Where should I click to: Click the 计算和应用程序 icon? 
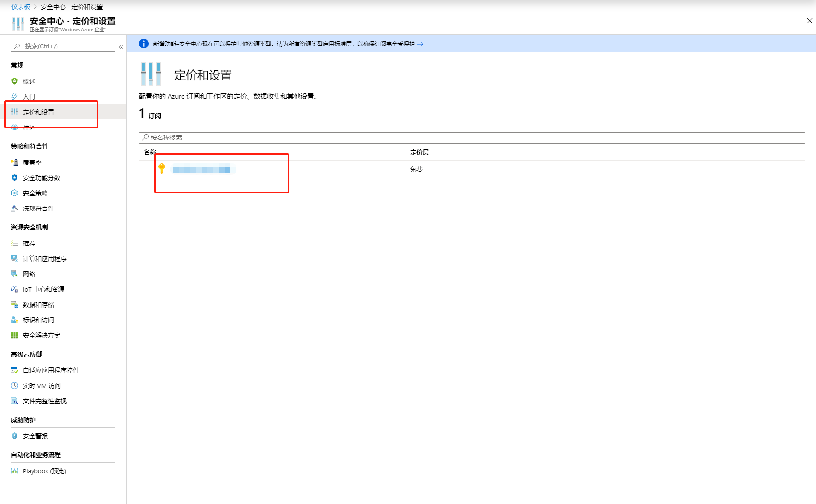[x=14, y=259]
